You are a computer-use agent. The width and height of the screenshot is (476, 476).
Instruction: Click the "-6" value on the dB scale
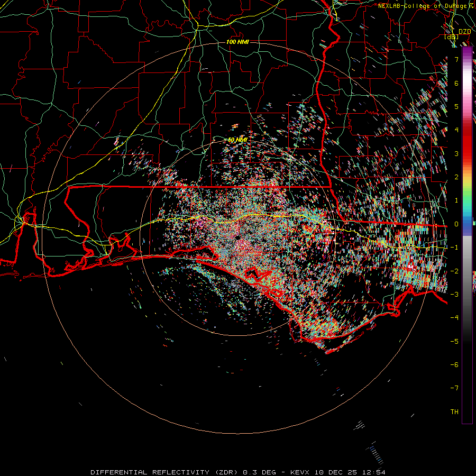pyautogui.click(x=454, y=365)
